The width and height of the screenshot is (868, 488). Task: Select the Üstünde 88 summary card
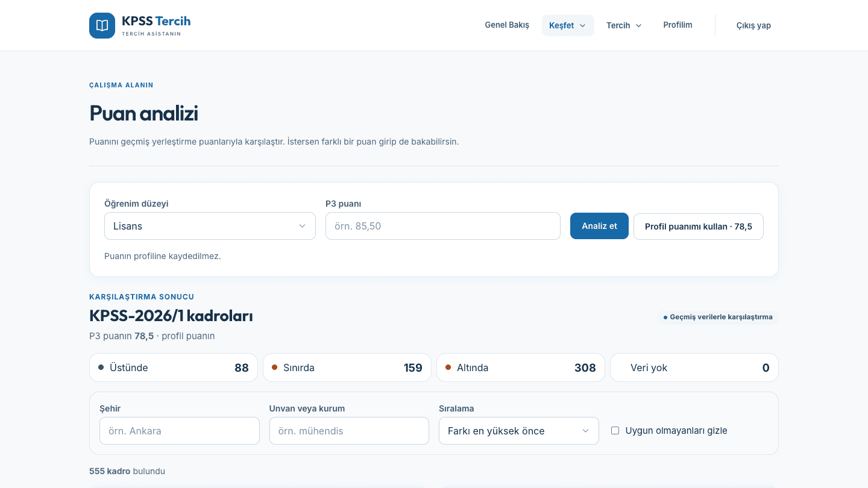click(174, 368)
